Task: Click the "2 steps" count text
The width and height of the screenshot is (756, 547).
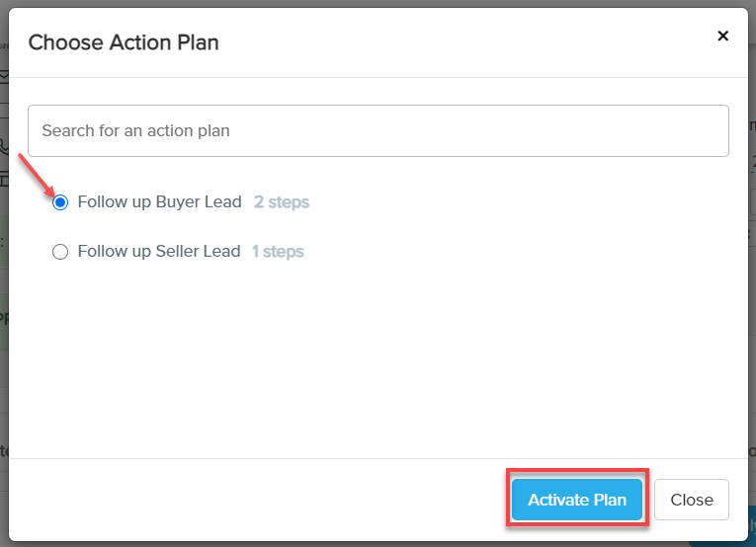Action: (x=282, y=202)
